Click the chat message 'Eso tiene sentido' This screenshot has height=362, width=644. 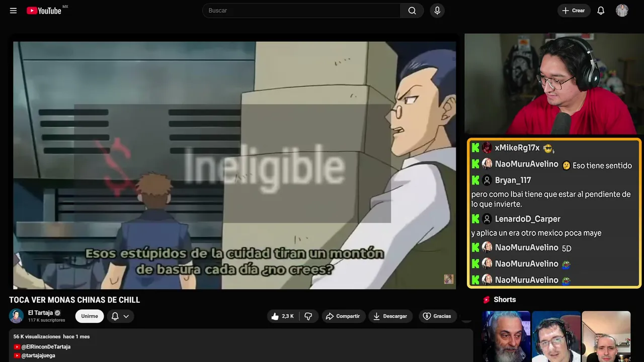tap(602, 165)
